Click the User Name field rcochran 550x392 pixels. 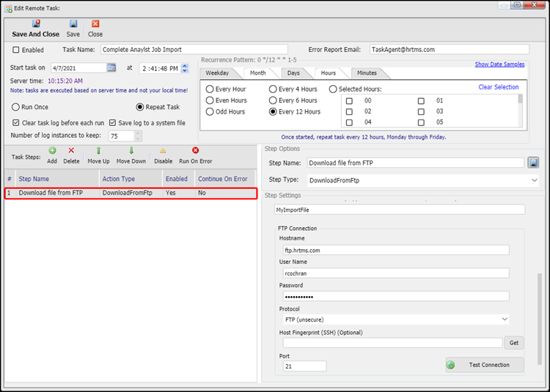(x=396, y=273)
